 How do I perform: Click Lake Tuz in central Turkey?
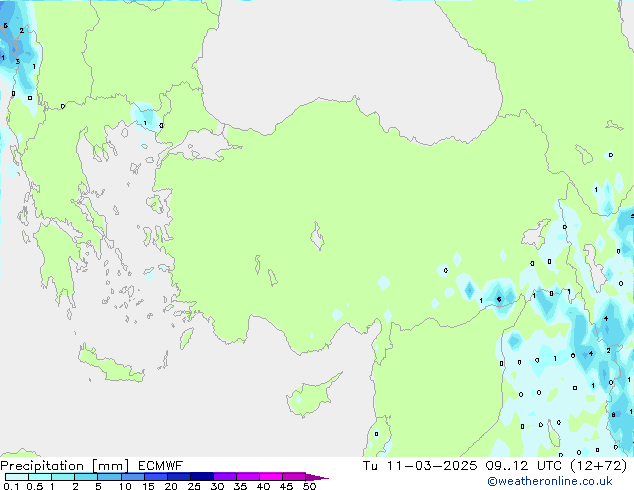pyautogui.click(x=317, y=236)
